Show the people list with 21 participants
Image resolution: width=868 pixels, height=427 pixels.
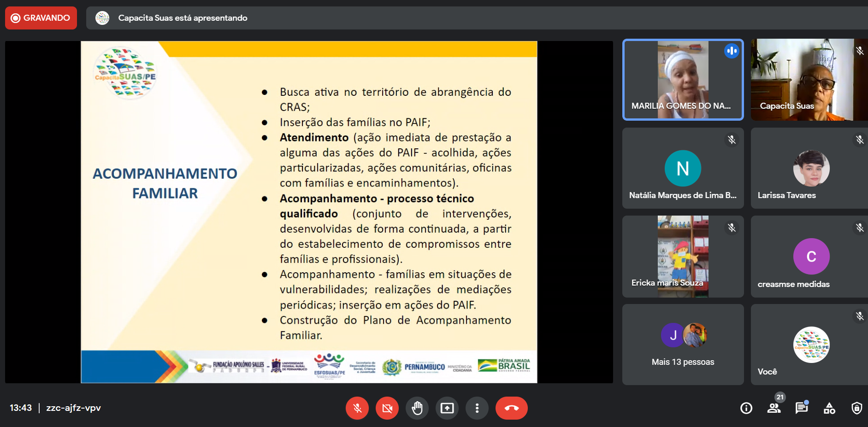[x=774, y=408]
